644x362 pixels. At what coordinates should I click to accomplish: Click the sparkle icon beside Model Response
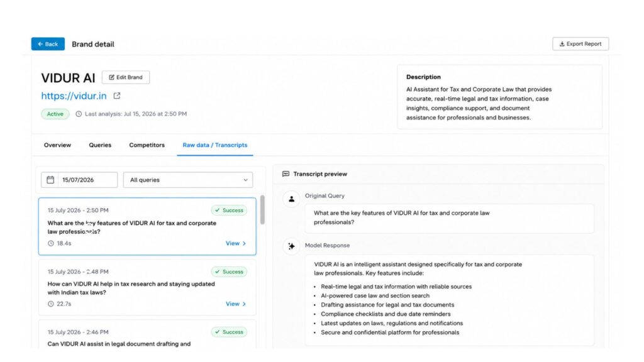[x=291, y=246]
